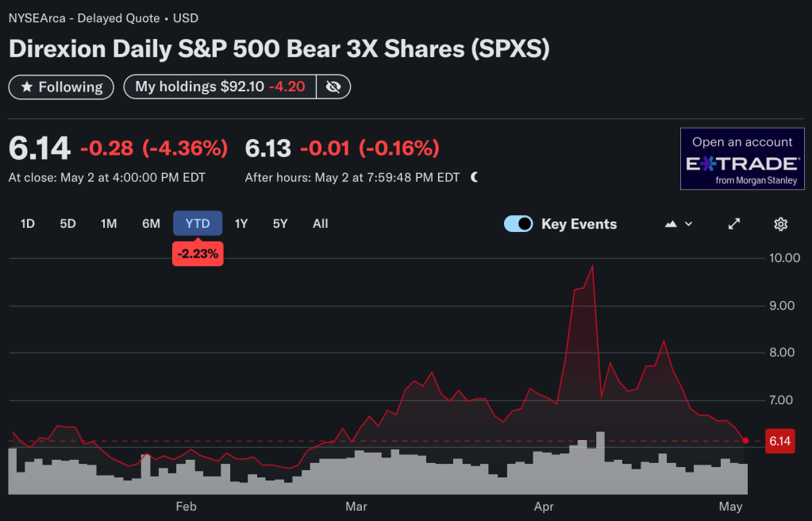The image size is (812, 521).
Task: Expand chart to full screen
Action: coord(734,224)
